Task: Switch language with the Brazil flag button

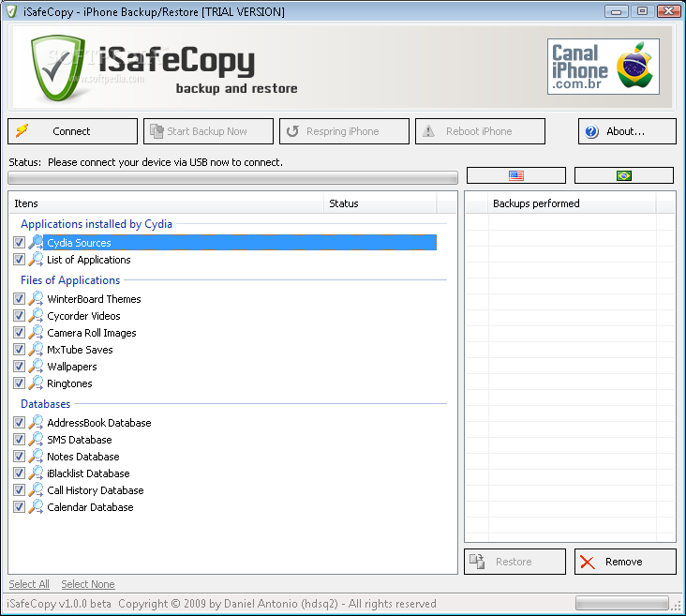Action: coord(624,175)
